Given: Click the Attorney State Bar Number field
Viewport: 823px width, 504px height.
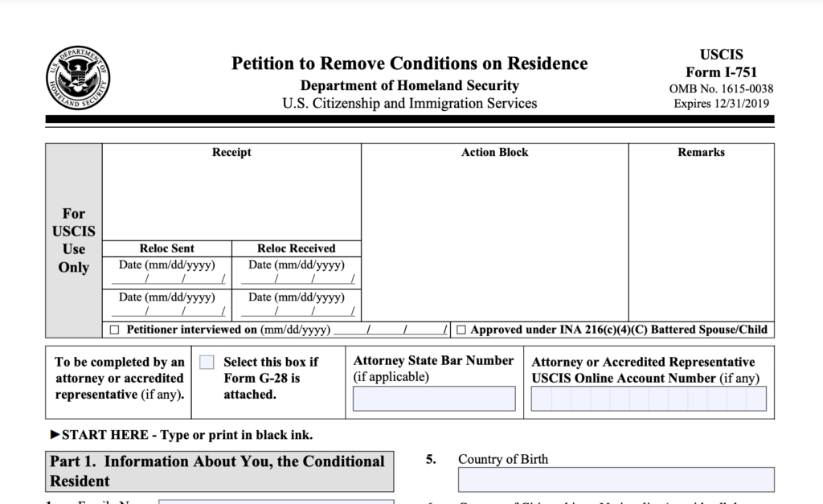Looking at the screenshot, I should click(434, 398).
